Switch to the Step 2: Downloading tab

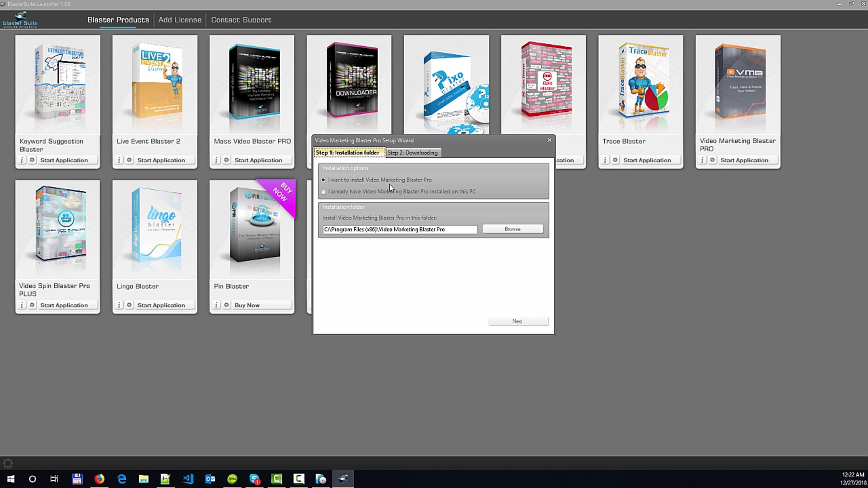(x=413, y=153)
